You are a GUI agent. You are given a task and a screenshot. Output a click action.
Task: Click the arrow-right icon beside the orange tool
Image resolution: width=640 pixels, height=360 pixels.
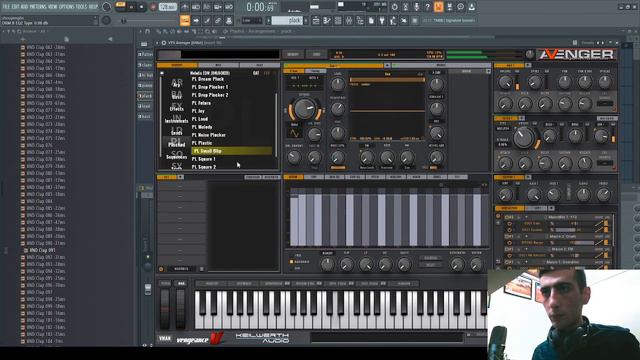(x=196, y=20)
